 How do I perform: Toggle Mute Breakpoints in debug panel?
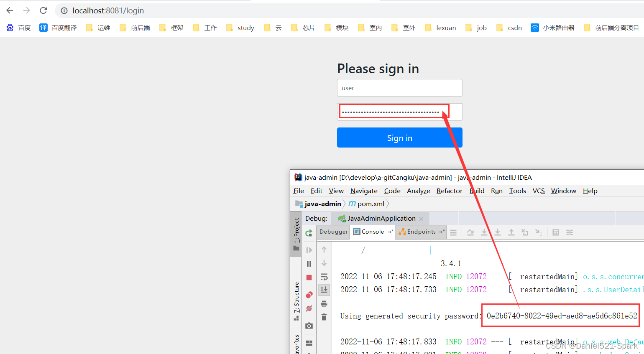(309, 308)
